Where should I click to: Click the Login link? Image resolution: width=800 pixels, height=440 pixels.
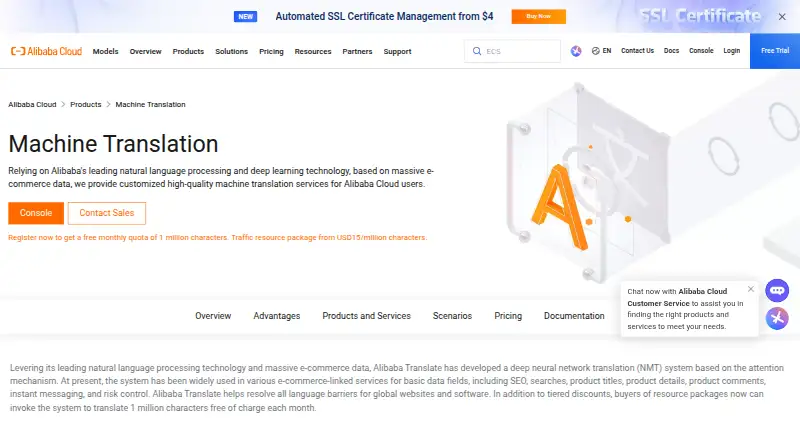(732, 51)
